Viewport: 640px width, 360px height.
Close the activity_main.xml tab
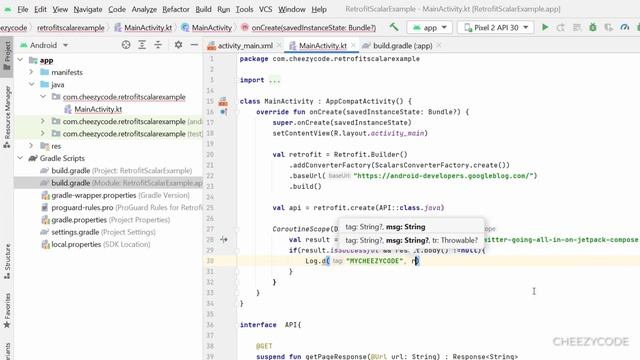point(279,46)
